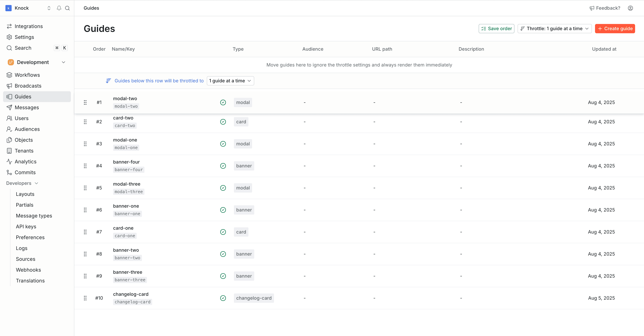Grab the drag handle for banner-four
The height and width of the screenshot is (336, 644).
point(85,166)
